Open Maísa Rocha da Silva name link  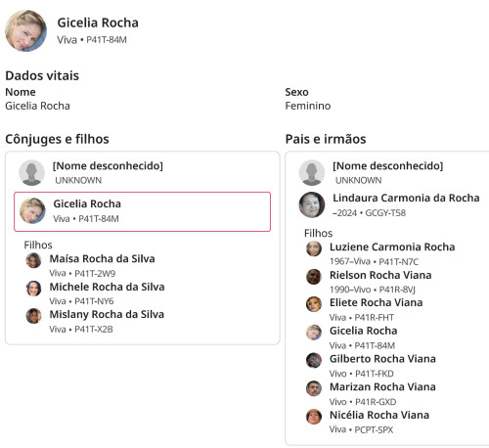point(102,258)
